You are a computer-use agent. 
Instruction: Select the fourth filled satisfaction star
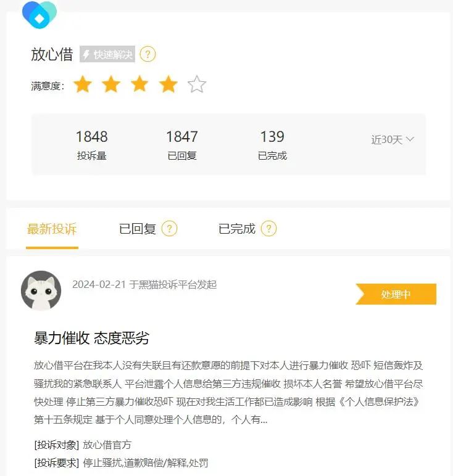[168, 84]
